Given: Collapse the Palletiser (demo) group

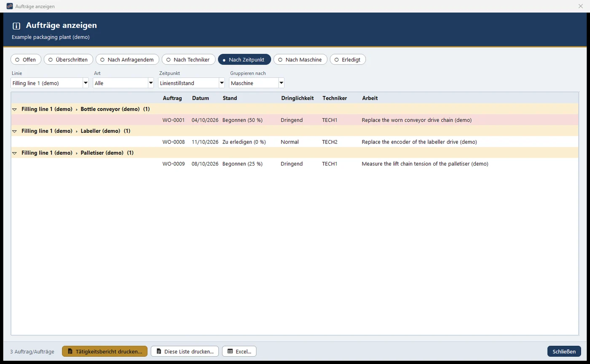Looking at the screenshot, I should point(14,153).
